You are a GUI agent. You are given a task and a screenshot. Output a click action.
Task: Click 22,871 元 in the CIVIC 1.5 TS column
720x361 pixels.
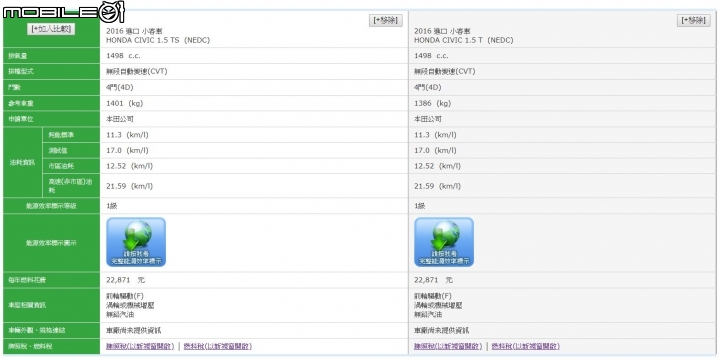click(125, 280)
